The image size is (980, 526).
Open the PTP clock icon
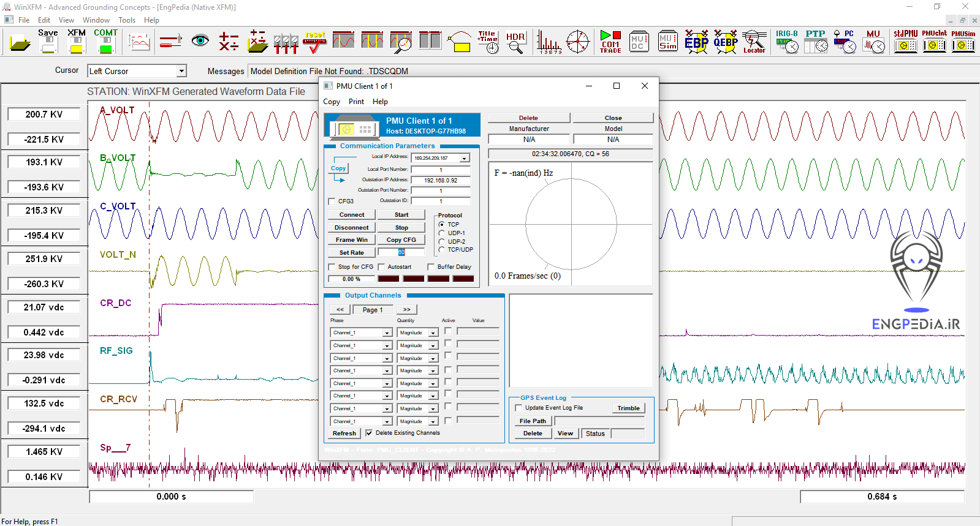pyautogui.click(x=816, y=42)
